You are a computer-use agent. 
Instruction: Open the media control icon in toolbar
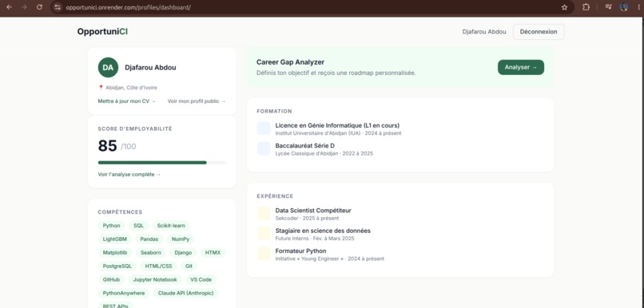(609, 7)
